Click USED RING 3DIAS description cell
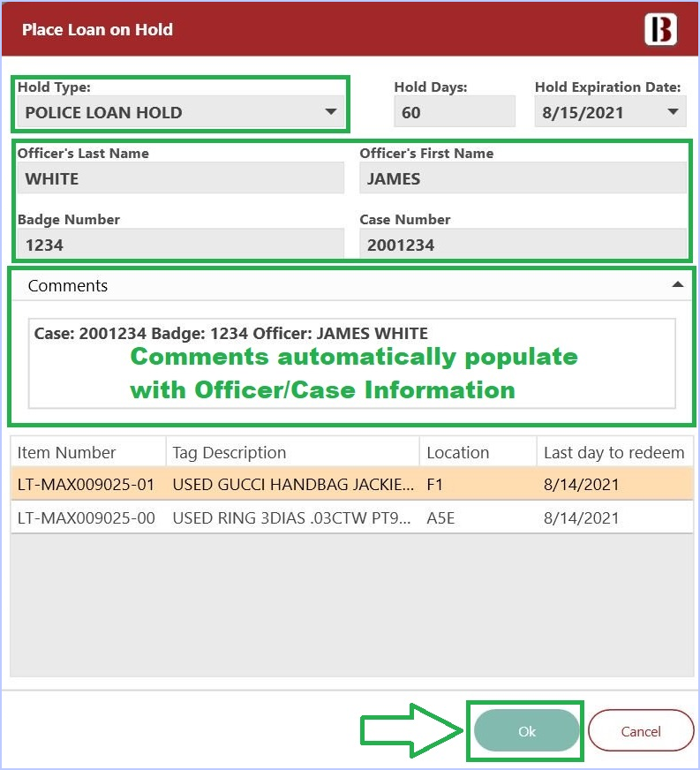Image resolution: width=700 pixels, height=770 pixels. 291,517
